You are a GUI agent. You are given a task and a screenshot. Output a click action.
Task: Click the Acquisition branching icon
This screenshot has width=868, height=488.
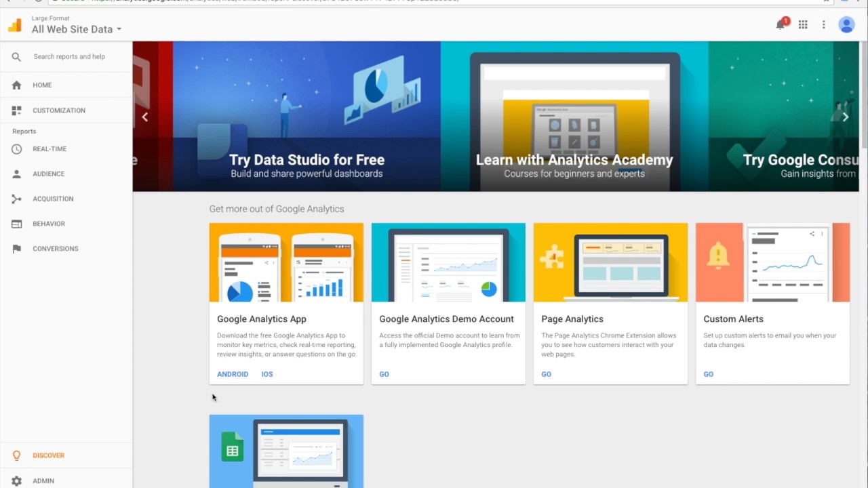click(x=17, y=199)
